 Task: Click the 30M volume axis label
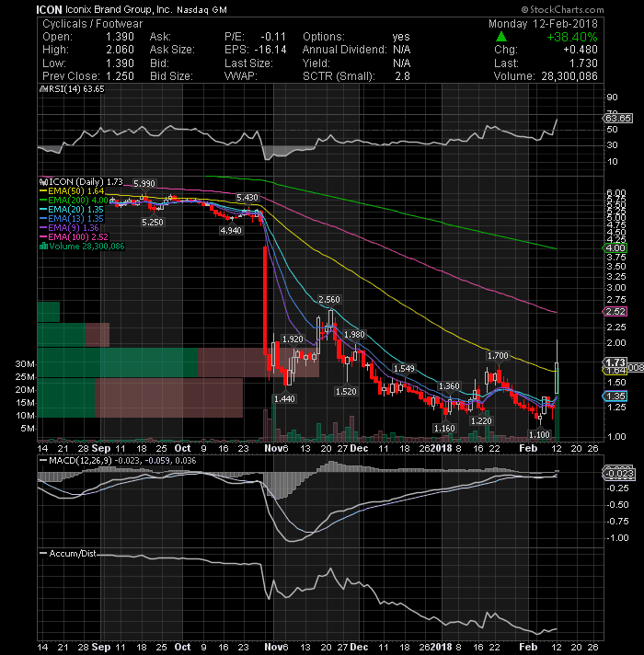coord(25,364)
